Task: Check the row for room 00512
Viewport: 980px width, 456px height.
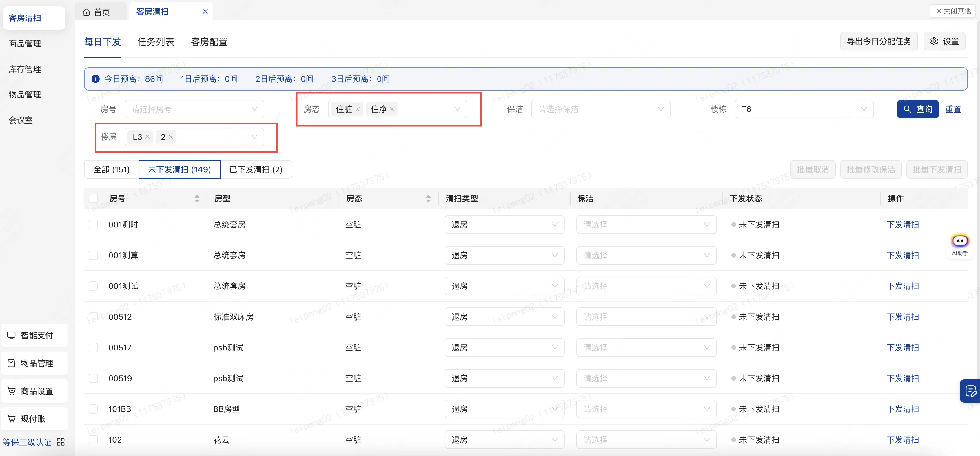Action: 93,317
